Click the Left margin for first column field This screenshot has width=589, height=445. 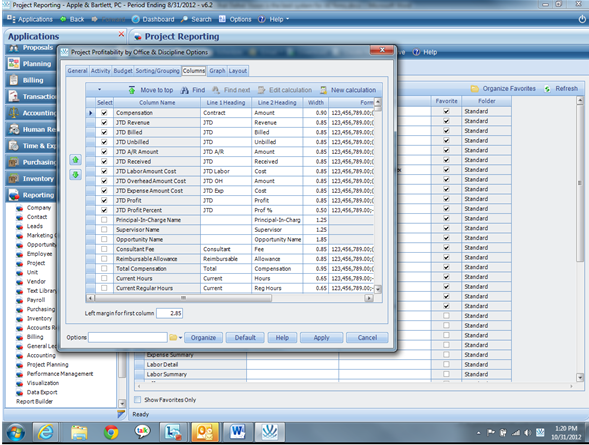pos(169,313)
